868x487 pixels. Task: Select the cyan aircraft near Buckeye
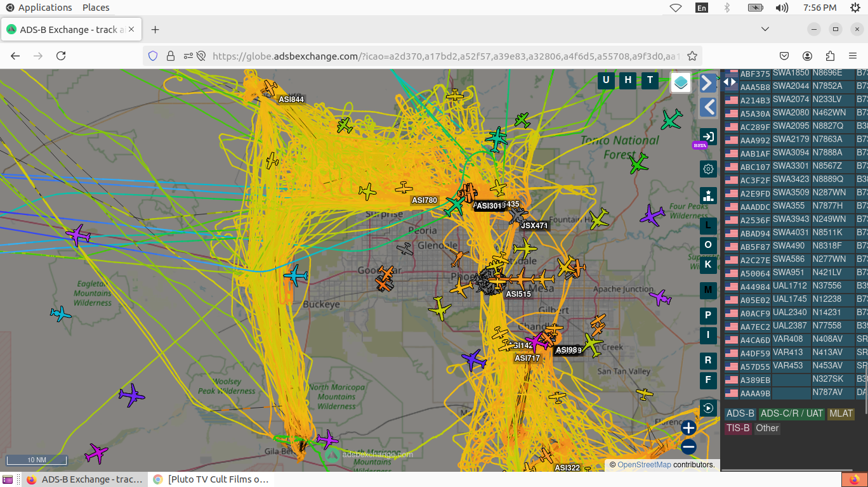296,276
